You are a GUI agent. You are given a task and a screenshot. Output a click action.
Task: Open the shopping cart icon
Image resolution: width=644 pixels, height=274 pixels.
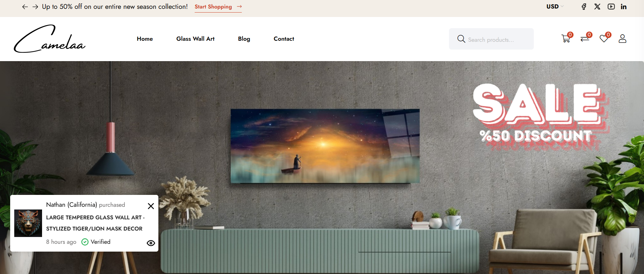tap(566, 38)
